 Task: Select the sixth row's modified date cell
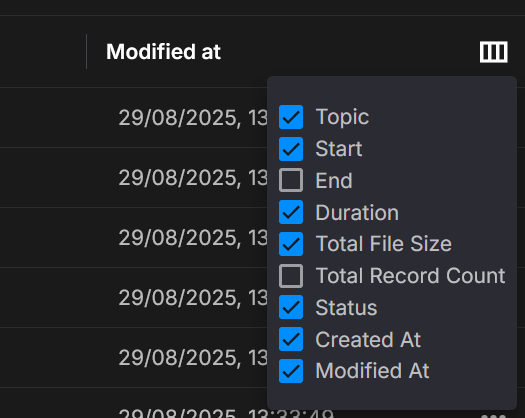click(226, 413)
